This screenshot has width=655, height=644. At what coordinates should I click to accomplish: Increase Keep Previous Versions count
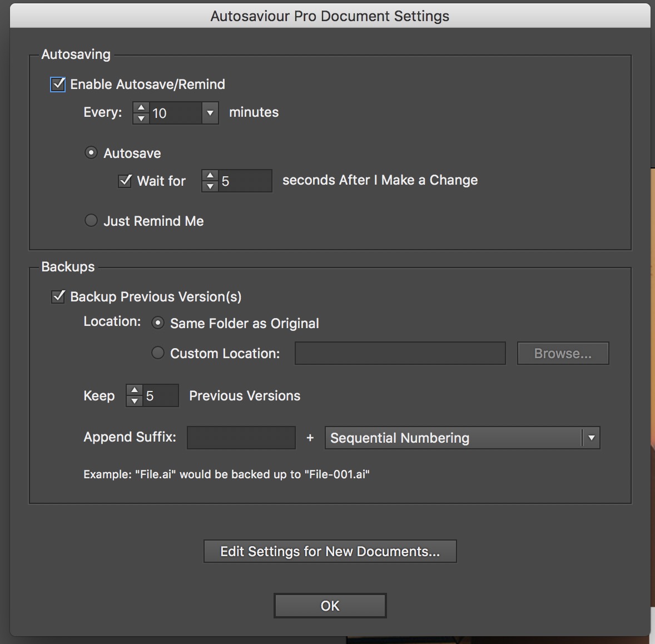[134, 390]
